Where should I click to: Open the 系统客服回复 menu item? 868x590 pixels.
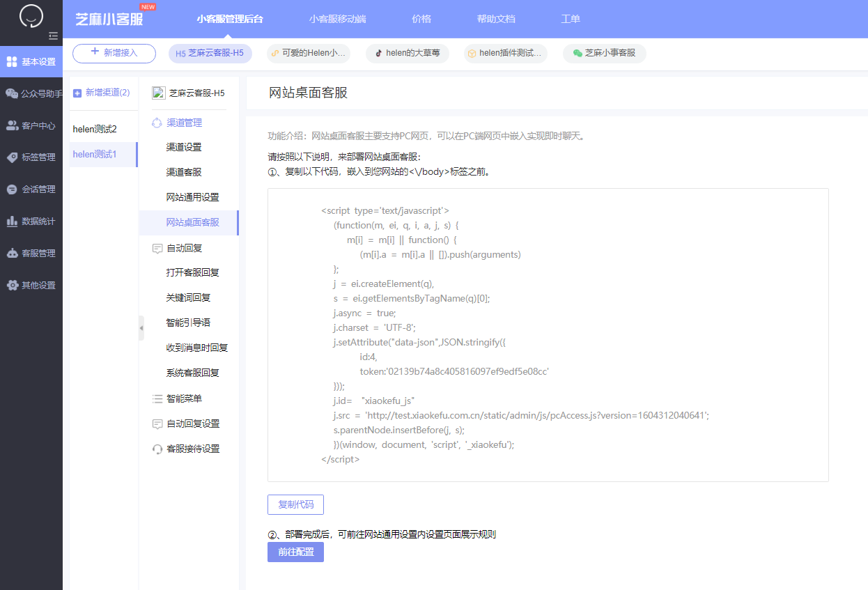[x=192, y=373]
